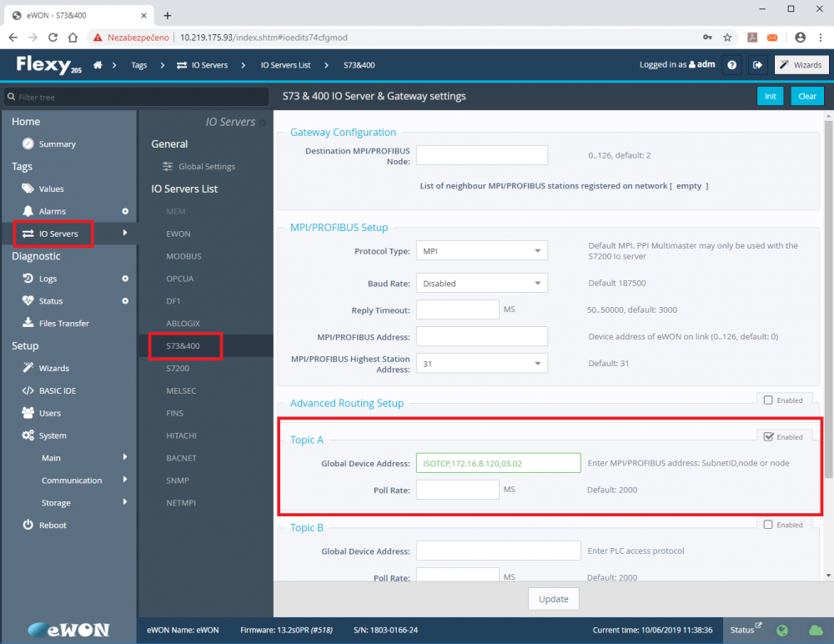
Task: Enable Advanced Routing Setup checkbox
Action: click(768, 400)
